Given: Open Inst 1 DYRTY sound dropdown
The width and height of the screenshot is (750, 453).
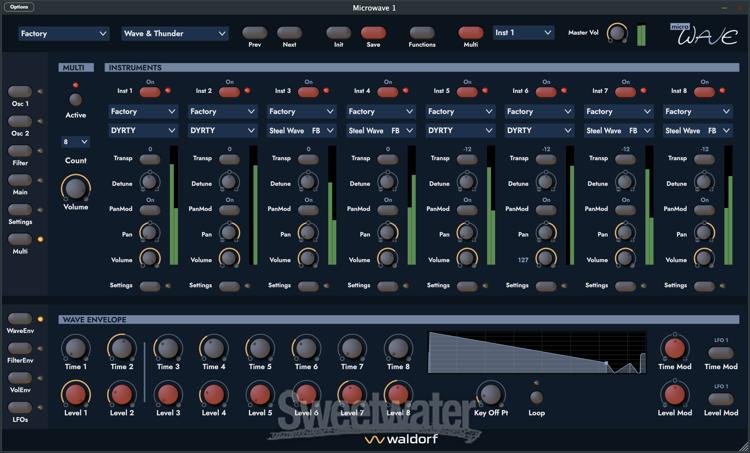Looking at the screenshot, I should (x=143, y=131).
